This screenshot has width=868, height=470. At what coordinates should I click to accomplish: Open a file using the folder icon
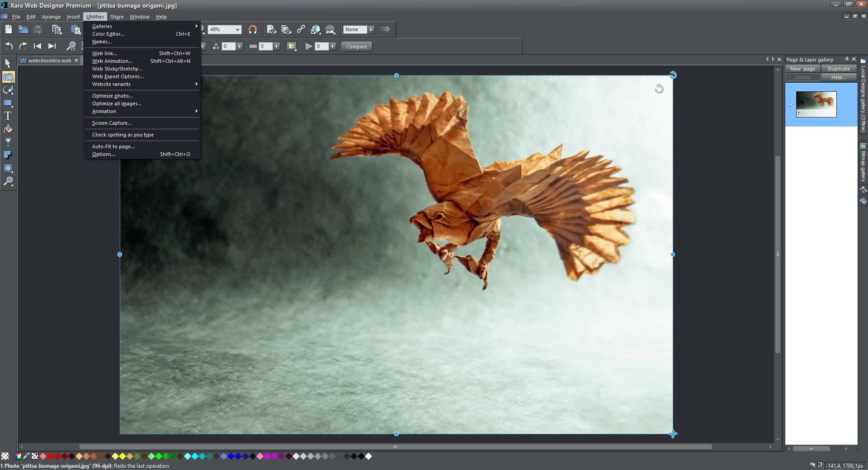24,29
